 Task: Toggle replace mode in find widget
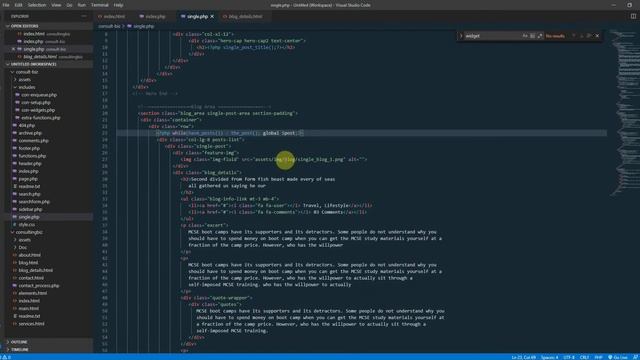click(x=461, y=36)
